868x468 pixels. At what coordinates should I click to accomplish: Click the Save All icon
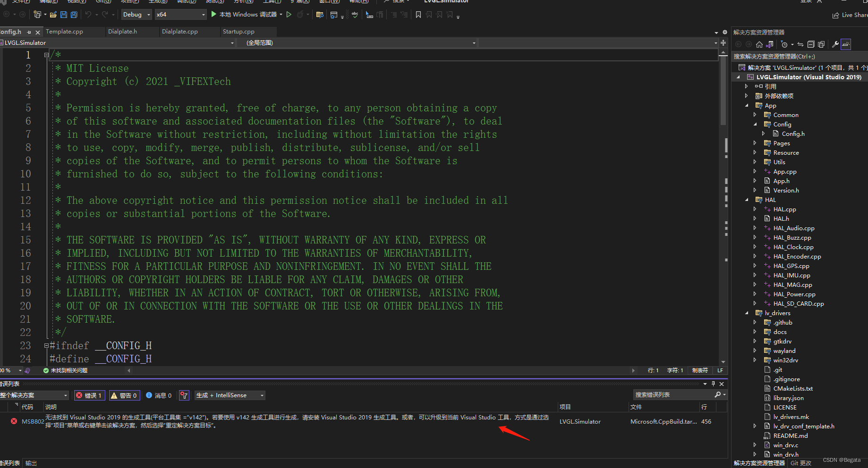point(73,14)
